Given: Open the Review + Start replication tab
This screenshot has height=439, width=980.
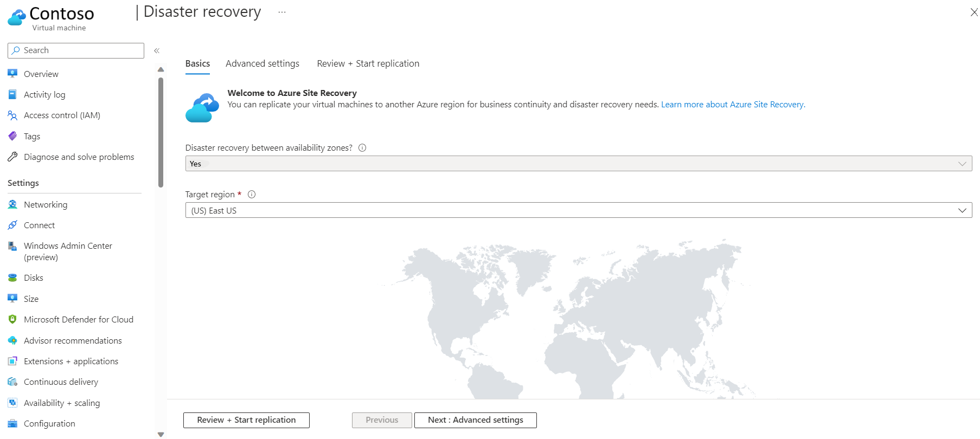Looking at the screenshot, I should tap(368, 63).
